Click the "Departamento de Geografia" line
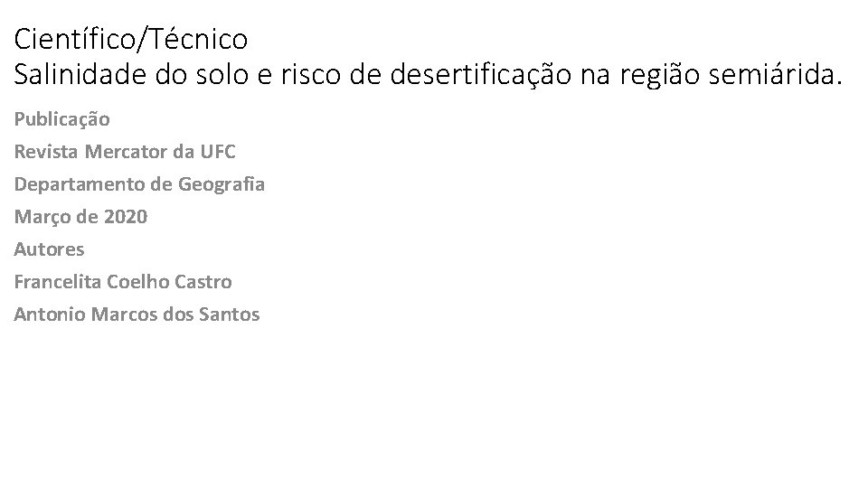 tap(139, 184)
